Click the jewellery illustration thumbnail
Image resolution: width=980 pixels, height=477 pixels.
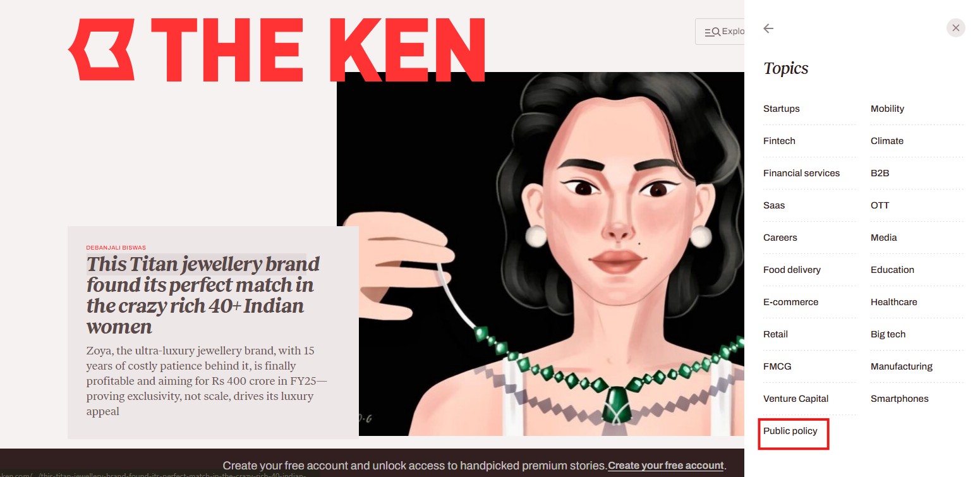(540, 254)
